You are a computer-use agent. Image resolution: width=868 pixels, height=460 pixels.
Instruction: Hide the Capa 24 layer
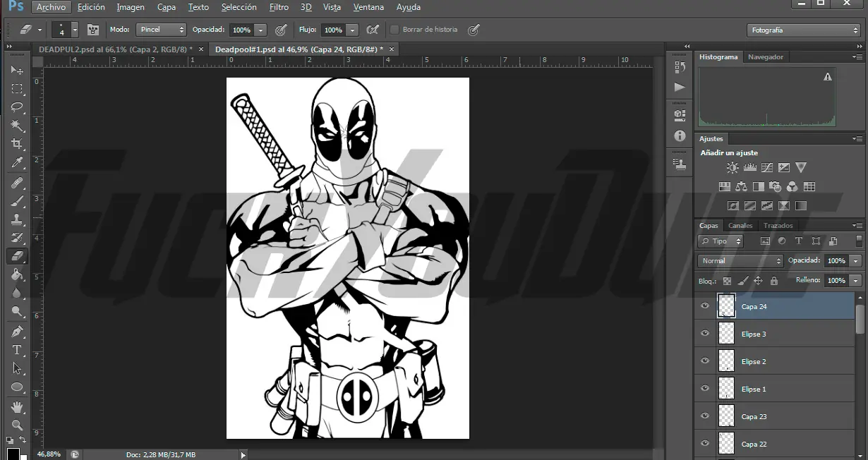tap(704, 306)
